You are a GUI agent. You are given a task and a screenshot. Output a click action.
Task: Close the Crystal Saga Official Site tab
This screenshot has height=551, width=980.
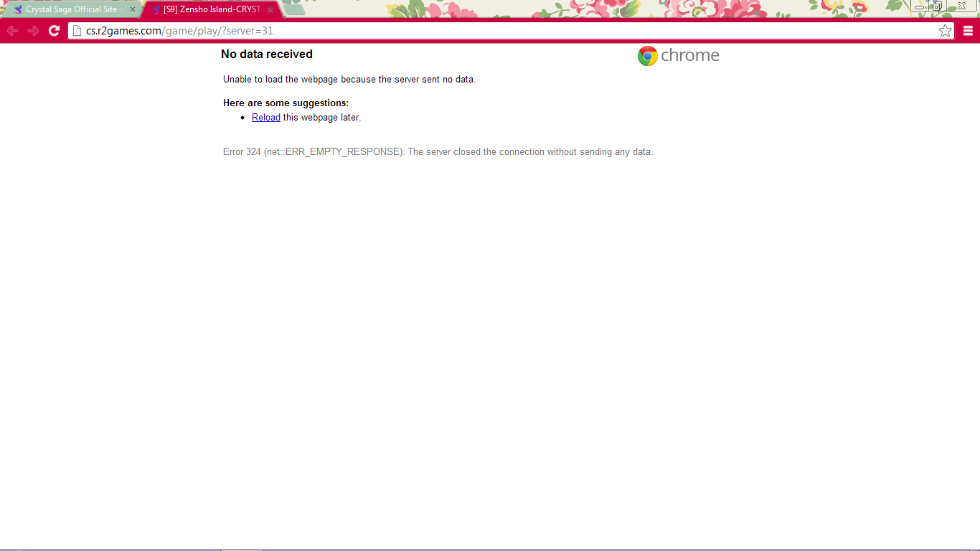[132, 10]
